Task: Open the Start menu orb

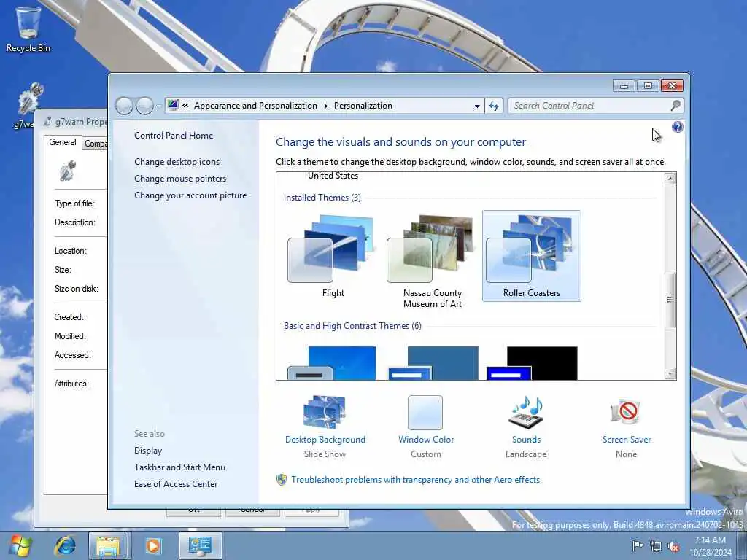Action: click(x=20, y=545)
